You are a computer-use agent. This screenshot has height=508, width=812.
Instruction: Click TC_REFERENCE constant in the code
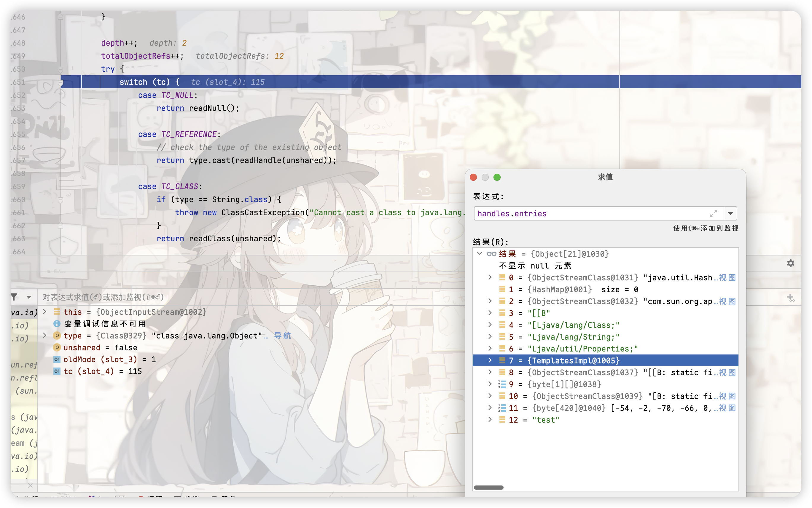[189, 134]
